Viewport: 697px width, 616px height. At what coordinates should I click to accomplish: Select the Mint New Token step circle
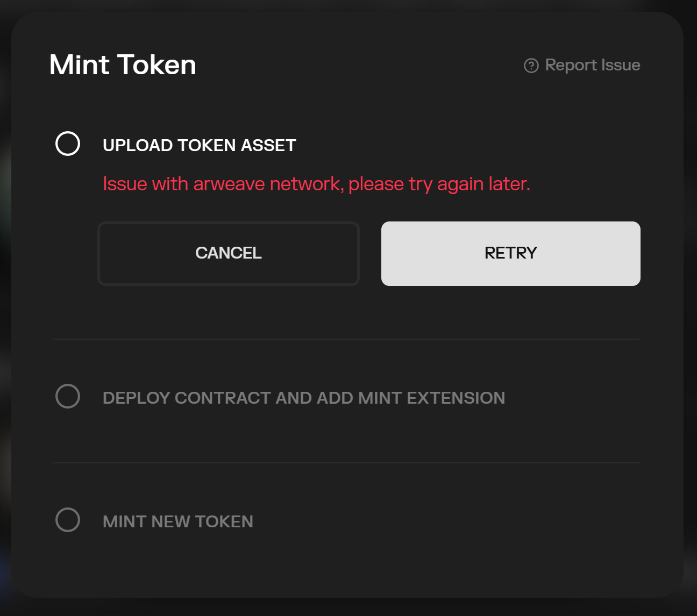pyautogui.click(x=68, y=520)
